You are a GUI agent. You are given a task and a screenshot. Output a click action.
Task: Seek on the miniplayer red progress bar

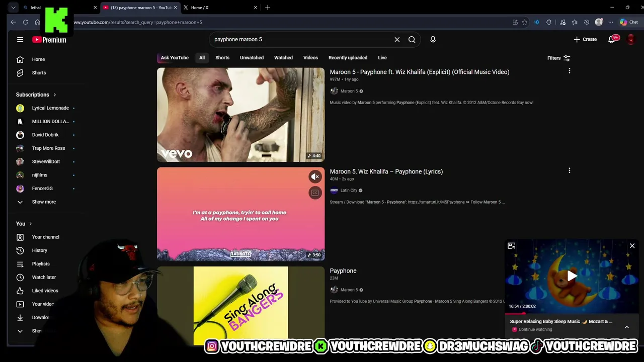click(572, 313)
